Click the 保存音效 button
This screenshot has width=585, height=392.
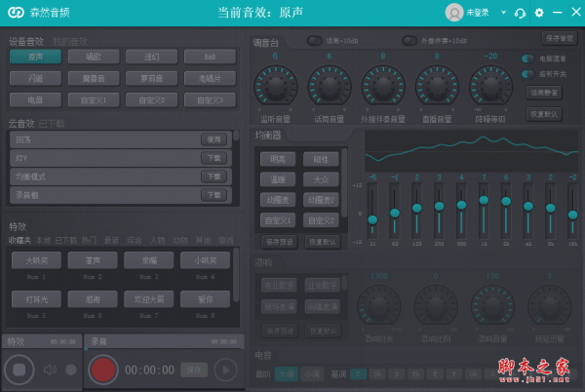click(560, 39)
